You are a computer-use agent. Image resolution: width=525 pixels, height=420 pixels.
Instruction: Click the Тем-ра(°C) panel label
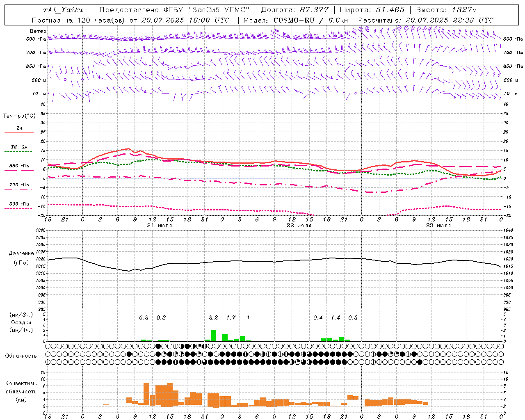(x=19, y=116)
